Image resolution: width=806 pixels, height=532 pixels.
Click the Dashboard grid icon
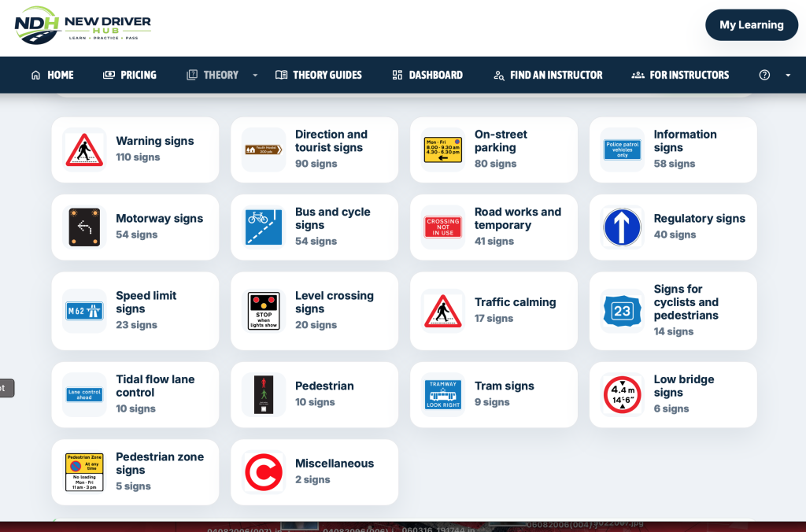(397, 75)
